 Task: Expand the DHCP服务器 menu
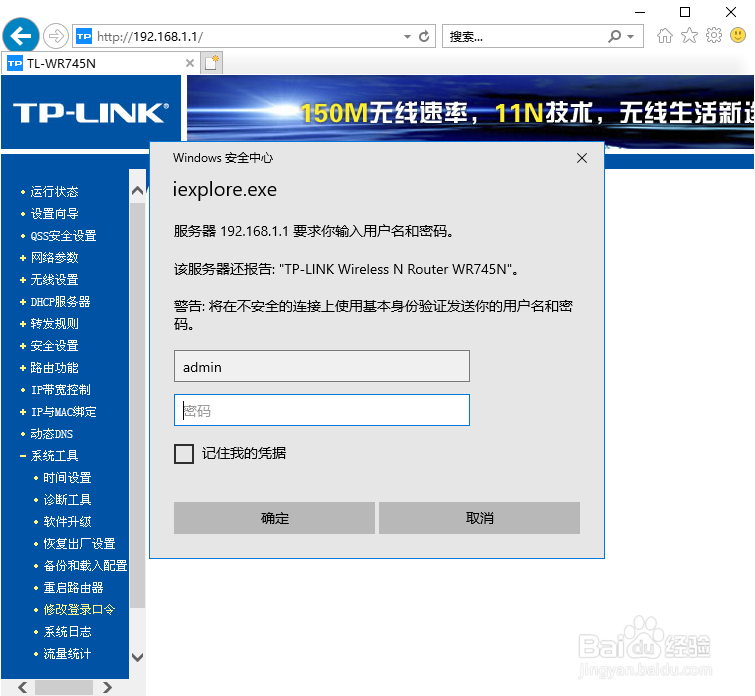click(x=60, y=302)
